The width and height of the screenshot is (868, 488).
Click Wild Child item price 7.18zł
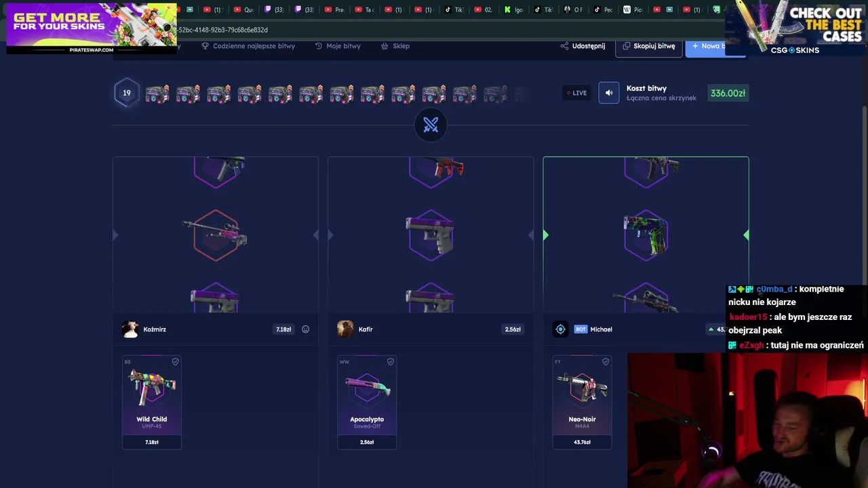[x=152, y=442]
